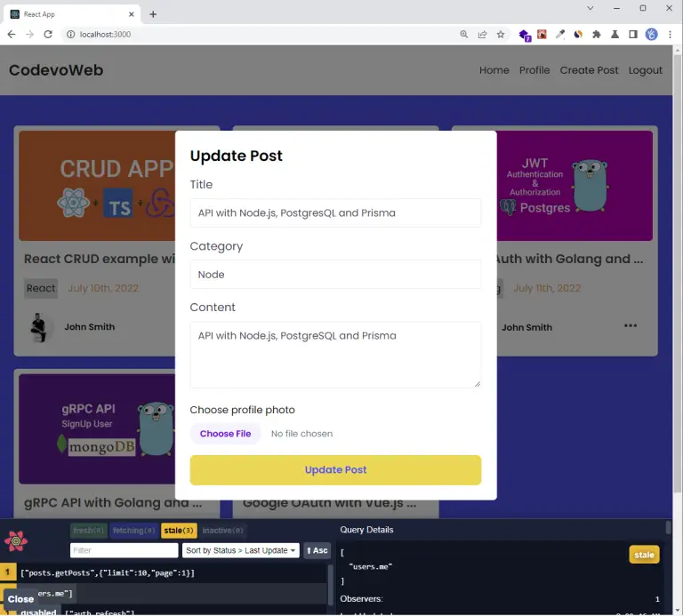
Task: Click the share page icon in address bar
Action: [x=482, y=35]
